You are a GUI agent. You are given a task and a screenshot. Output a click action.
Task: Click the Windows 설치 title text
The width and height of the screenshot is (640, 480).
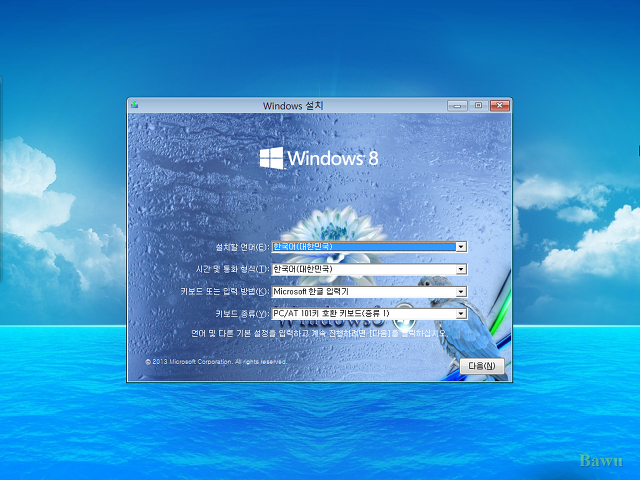(293, 106)
